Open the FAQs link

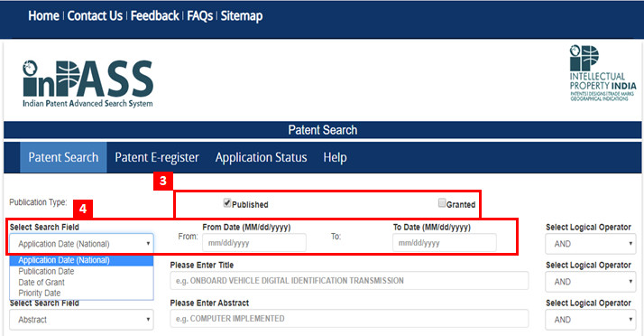200,16
